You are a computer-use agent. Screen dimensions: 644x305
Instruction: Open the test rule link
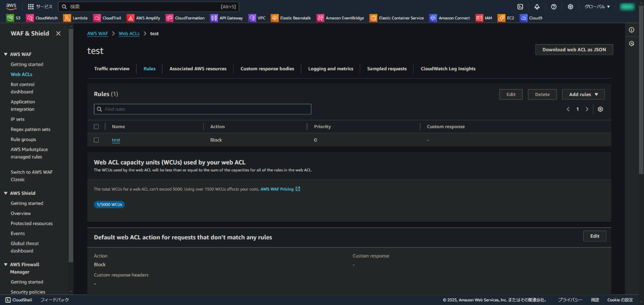coord(116,140)
